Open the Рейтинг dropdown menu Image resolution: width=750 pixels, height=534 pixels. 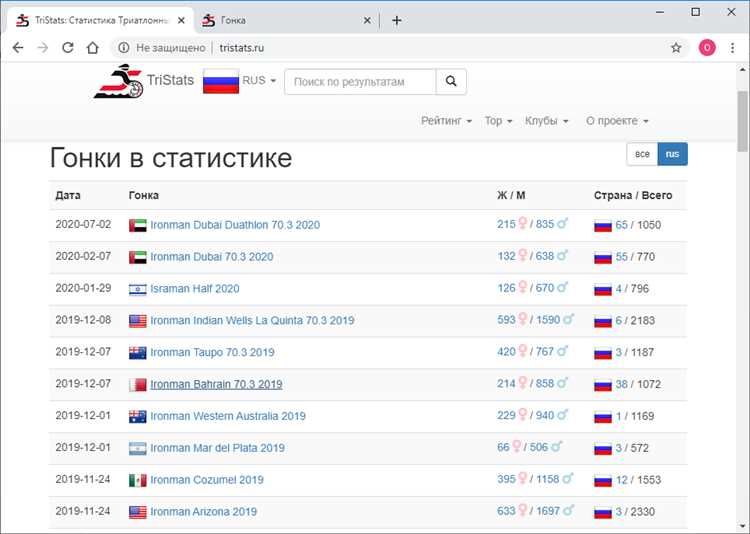(x=446, y=121)
